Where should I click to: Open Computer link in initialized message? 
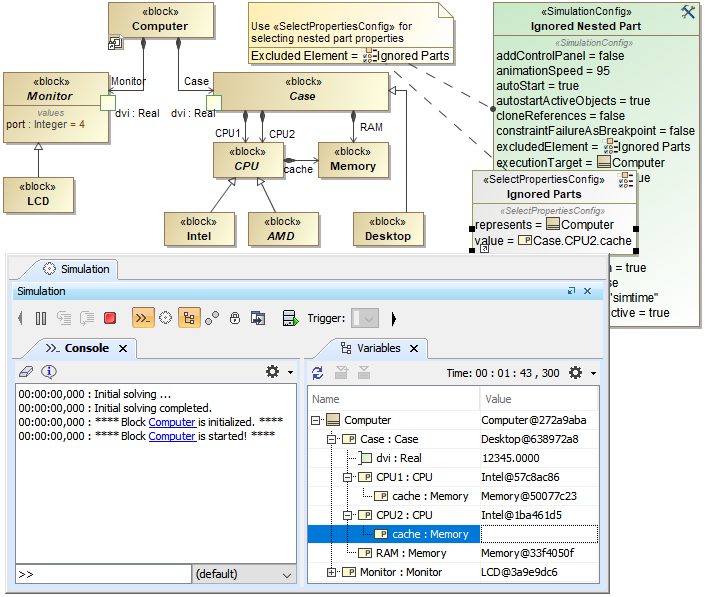tap(172, 422)
